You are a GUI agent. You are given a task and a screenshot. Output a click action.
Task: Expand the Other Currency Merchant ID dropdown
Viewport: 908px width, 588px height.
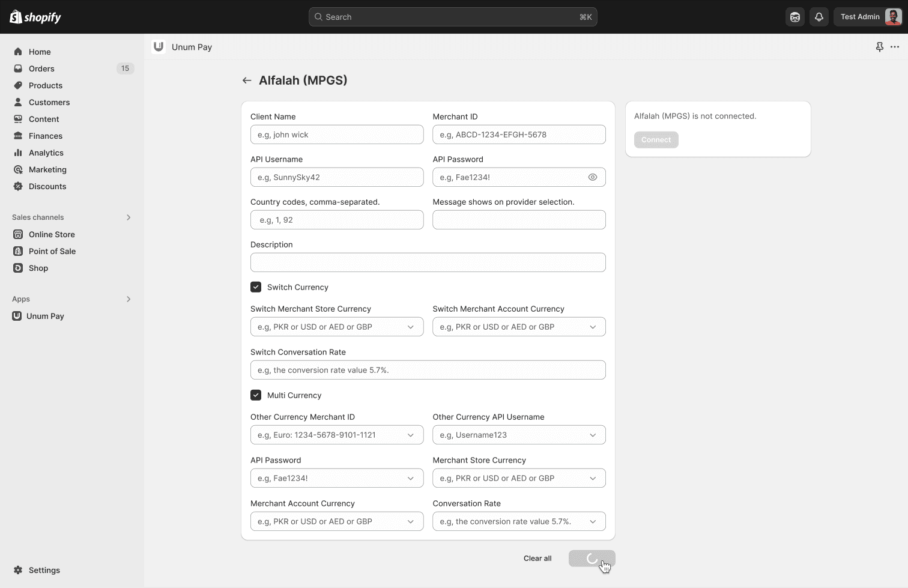336,435
